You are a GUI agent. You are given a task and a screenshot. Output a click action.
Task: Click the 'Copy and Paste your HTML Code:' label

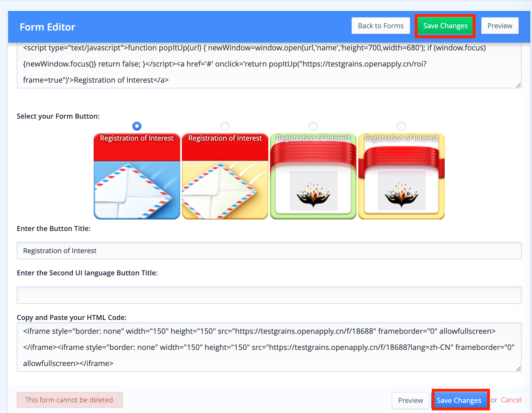point(72,317)
